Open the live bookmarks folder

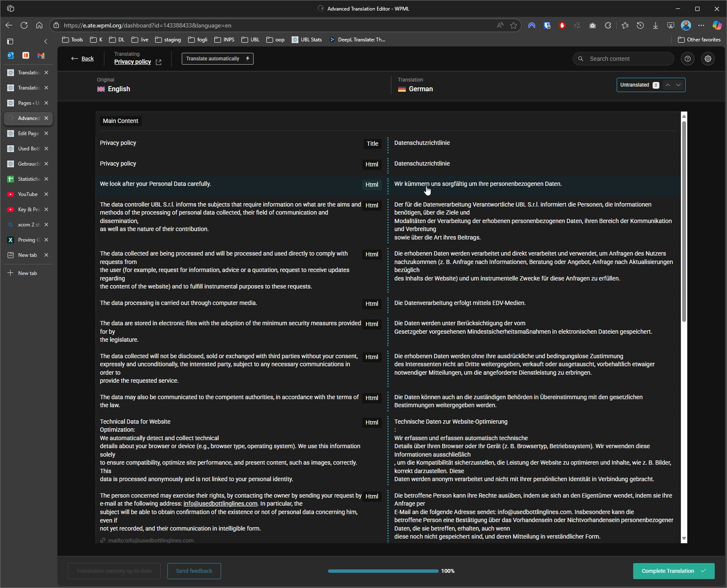pos(140,40)
